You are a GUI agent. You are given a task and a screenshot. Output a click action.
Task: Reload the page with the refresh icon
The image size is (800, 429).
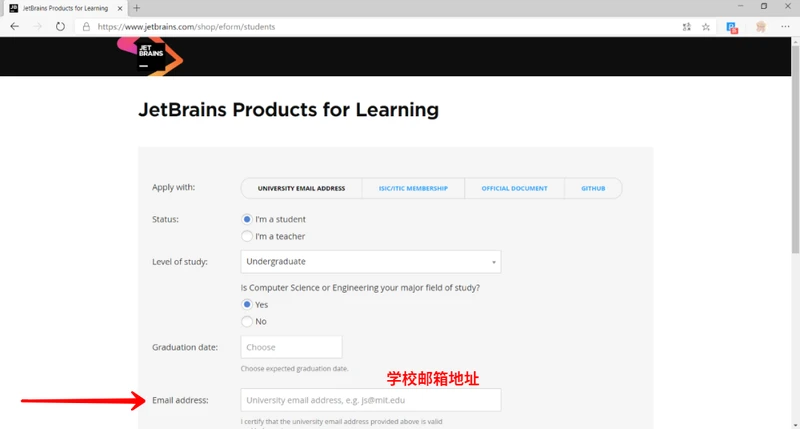[x=60, y=27]
